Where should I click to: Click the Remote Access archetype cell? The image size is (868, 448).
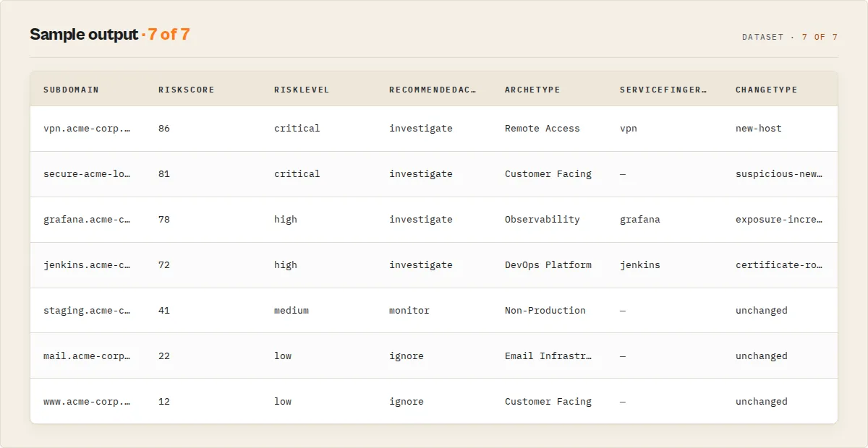(x=542, y=129)
